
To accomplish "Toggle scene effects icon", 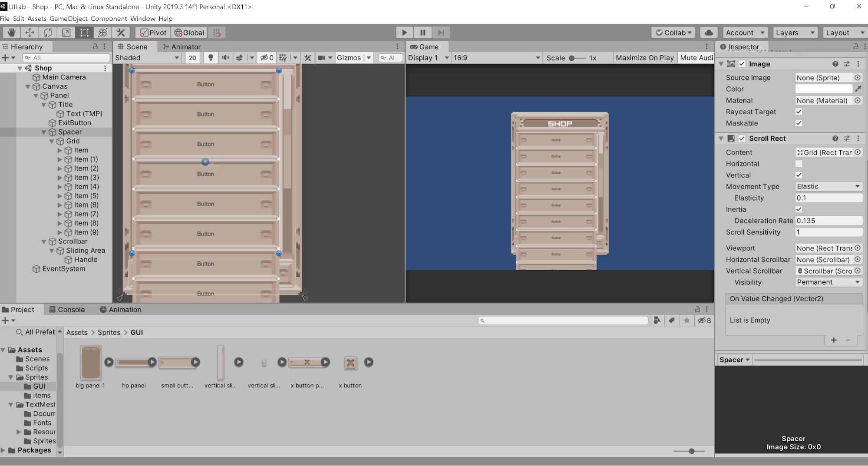I will [x=239, y=58].
